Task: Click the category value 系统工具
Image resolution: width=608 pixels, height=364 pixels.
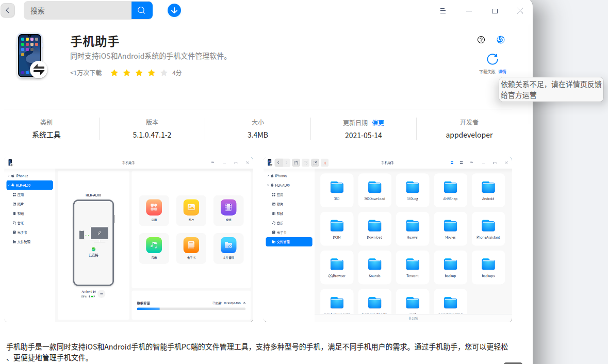Action: (x=46, y=135)
